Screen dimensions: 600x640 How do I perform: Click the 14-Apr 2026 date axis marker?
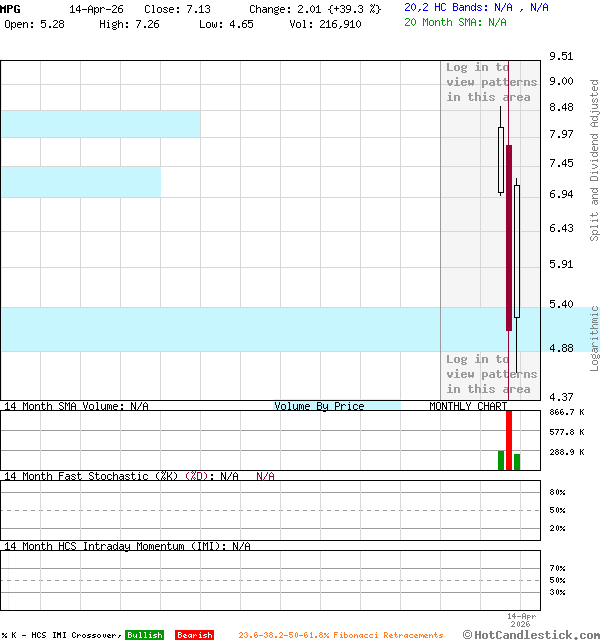[x=522, y=620]
